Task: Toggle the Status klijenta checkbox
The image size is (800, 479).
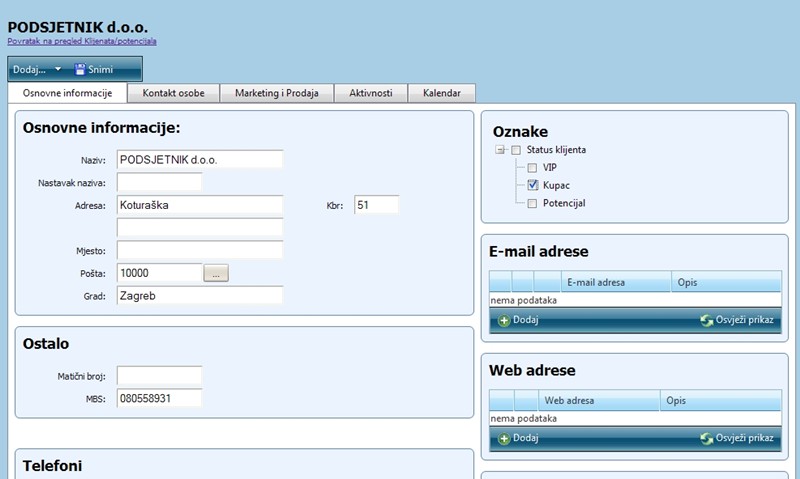Action: pyautogui.click(x=516, y=150)
